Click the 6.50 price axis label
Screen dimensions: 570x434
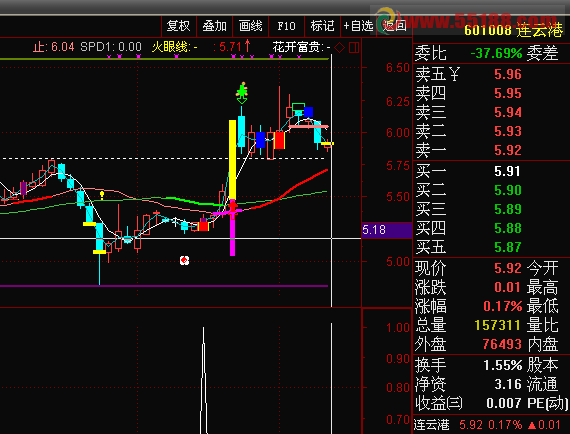(398, 68)
